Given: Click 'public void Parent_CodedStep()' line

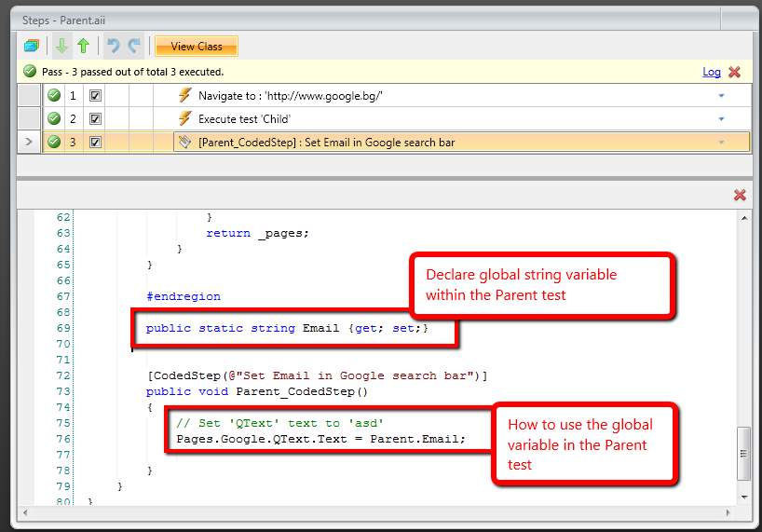Looking at the screenshot, I should click(256, 391).
